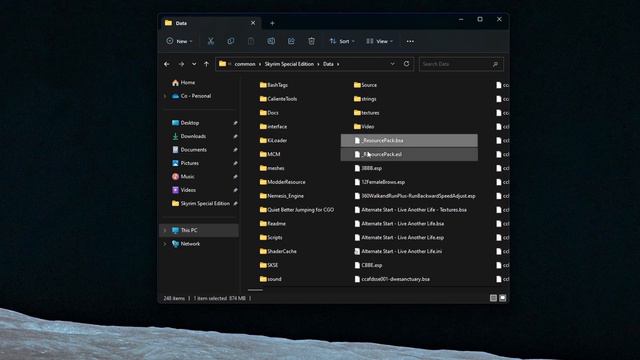
Task: Select the Source folder
Action: (365, 85)
